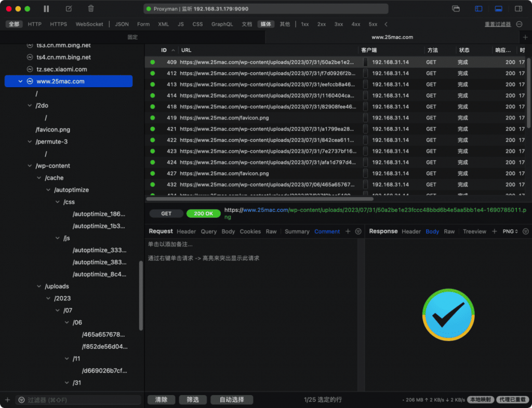Click the 过滤器 filter input field
This screenshot has width=532, height=408.
tap(78, 400)
